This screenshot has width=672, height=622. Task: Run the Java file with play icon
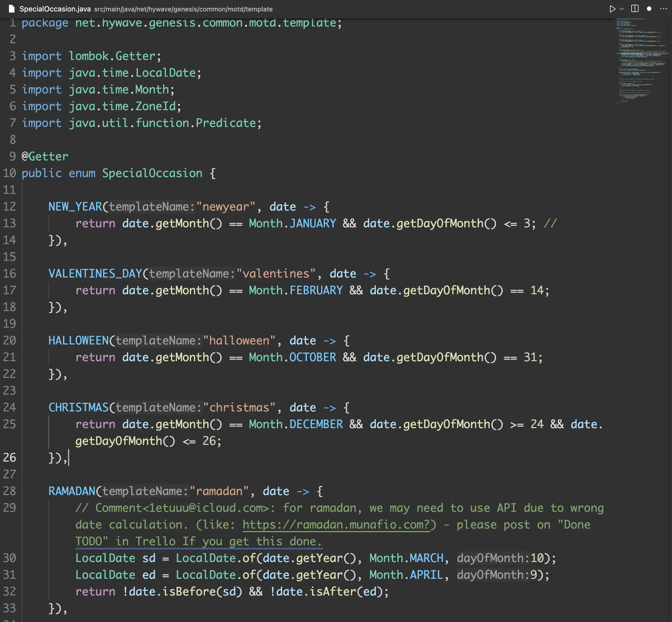point(612,9)
